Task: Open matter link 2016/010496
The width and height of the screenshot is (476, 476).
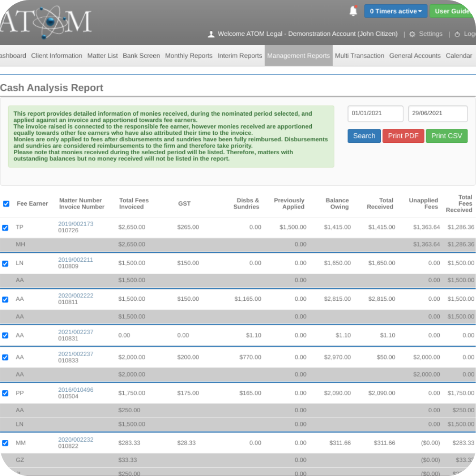Action: point(75,390)
